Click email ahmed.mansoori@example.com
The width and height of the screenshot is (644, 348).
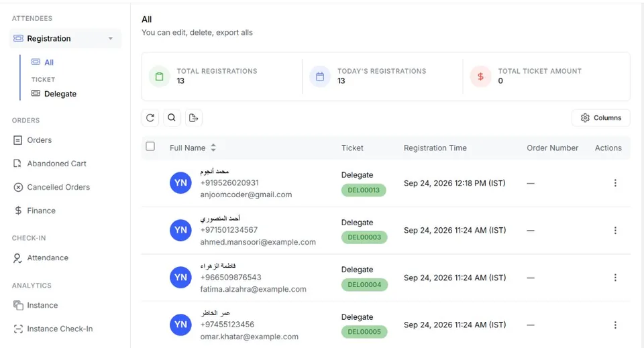(258, 242)
